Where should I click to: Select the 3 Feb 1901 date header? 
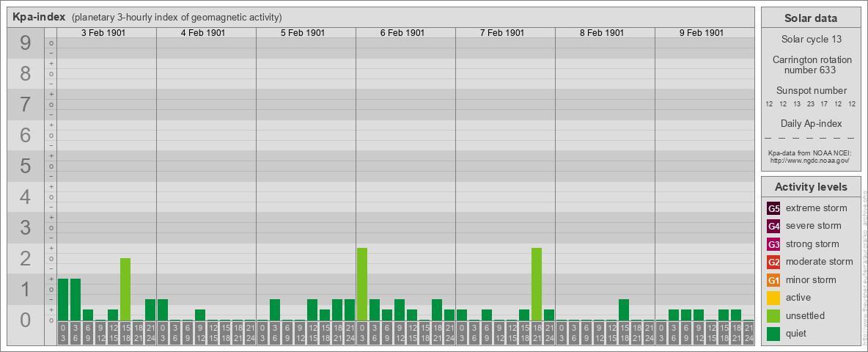[103, 33]
